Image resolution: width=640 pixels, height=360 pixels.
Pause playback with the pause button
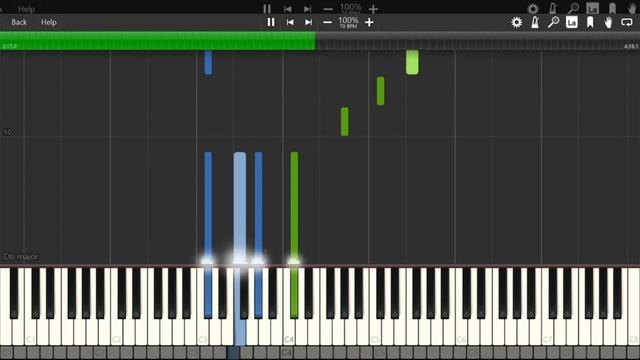[x=271, y=22]
